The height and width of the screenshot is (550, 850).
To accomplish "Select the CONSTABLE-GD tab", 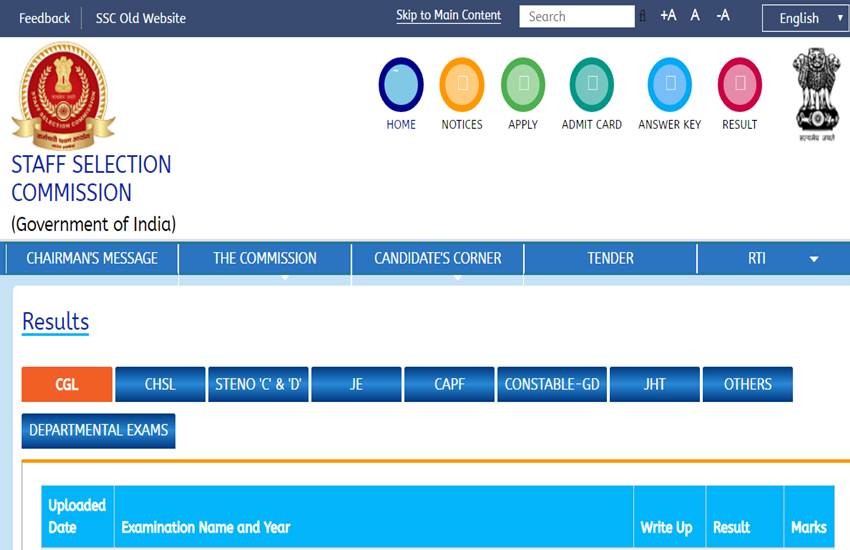I will [553, 384].
